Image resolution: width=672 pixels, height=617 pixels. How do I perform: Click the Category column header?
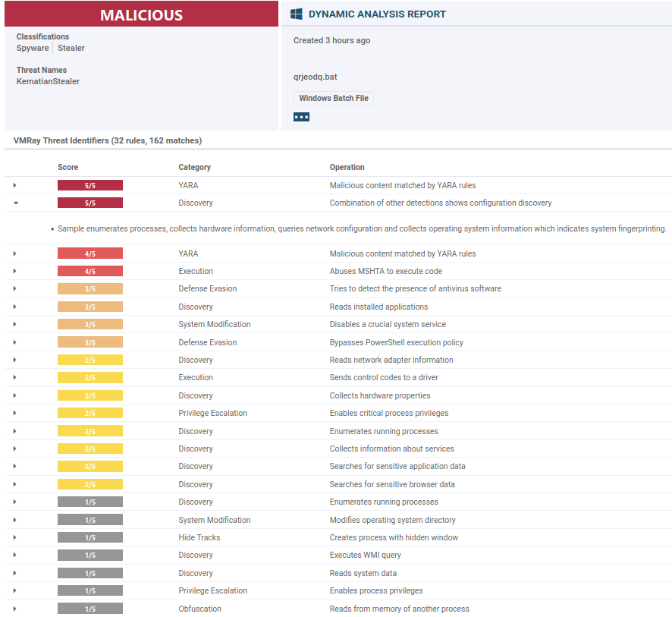click(x=195, y=167)
